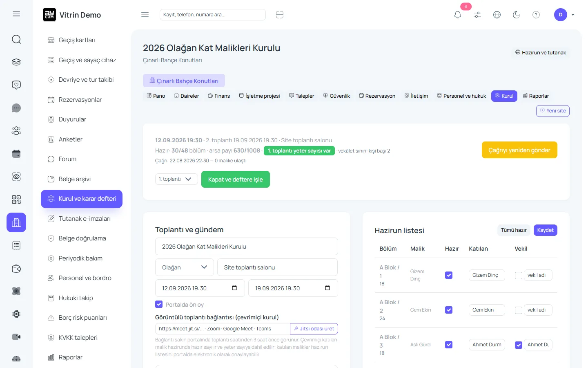
Task: Select the Çınarlı Bahçe Konutları site chip
Action: click(184, 81)
